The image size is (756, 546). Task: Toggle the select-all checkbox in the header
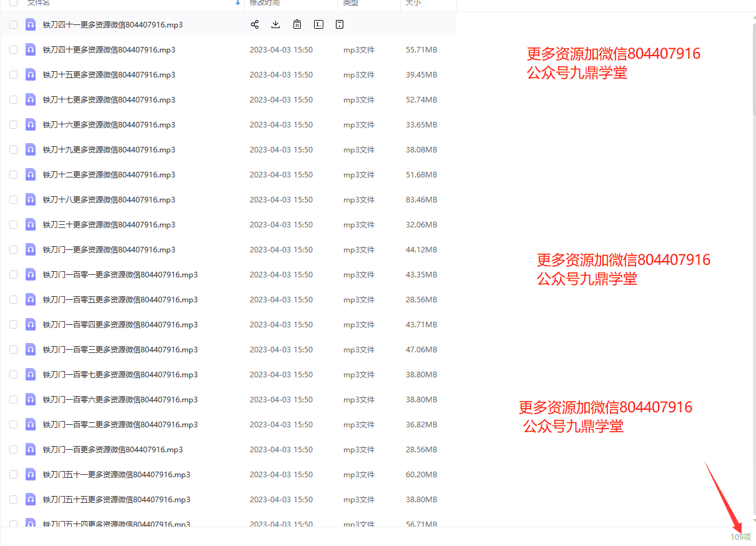tap(13, 3)
